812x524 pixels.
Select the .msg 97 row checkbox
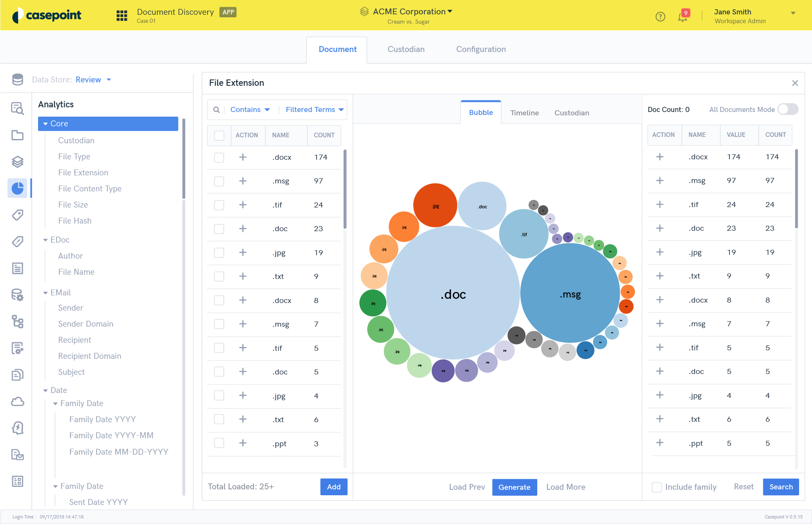pos(219,181)
